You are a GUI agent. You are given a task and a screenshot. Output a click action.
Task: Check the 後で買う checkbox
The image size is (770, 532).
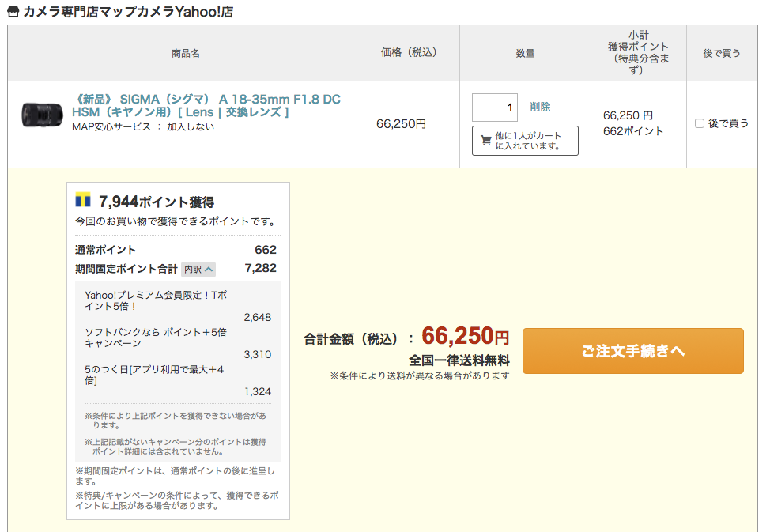pyautogui.click(x=700, y=123)
